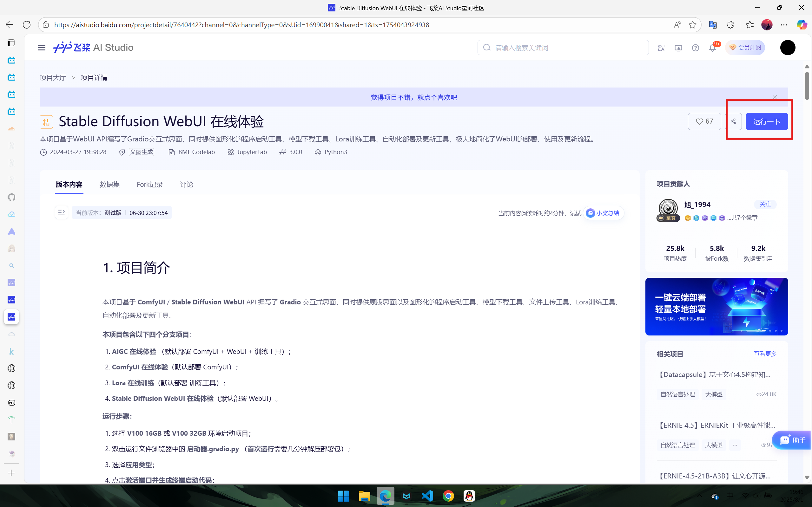This screenshot has height=507, width=812.
Task: Open the Fork记录 tab
Action: (150, 185)
